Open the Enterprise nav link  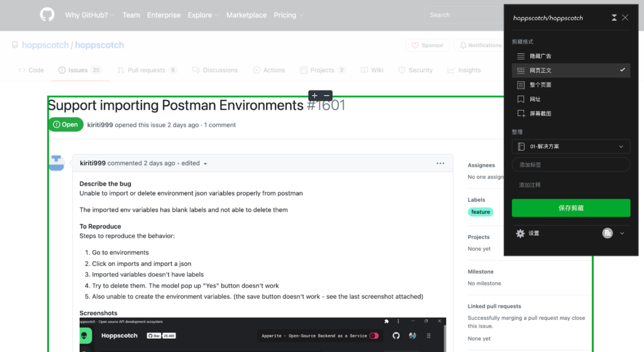[164, 15]
